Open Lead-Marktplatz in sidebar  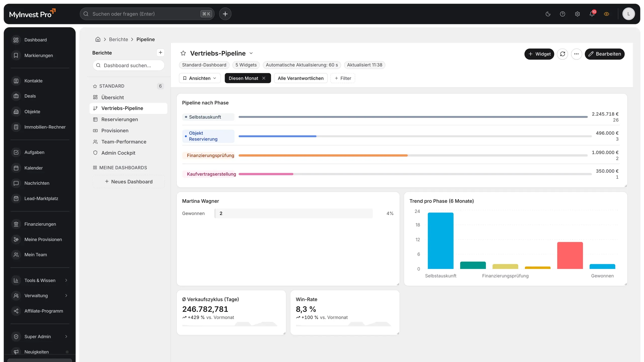pyautogui.click(x=40, y=199)
